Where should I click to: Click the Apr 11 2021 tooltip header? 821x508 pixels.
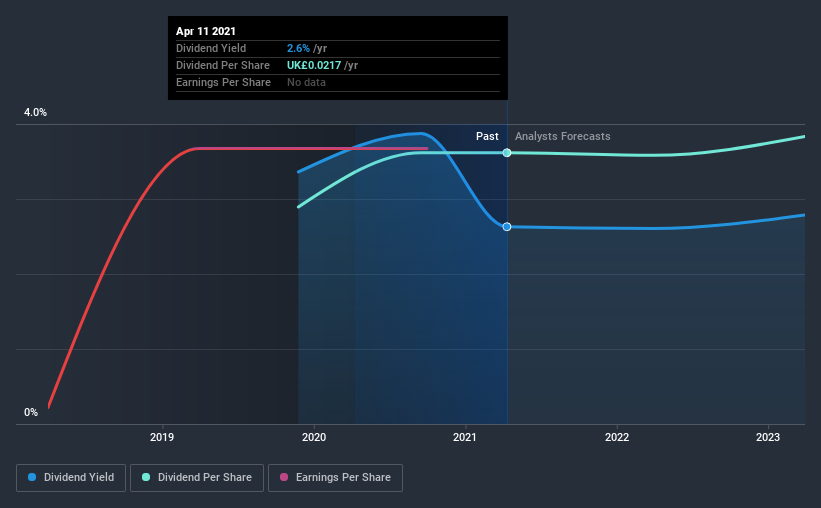click(206, 31)
